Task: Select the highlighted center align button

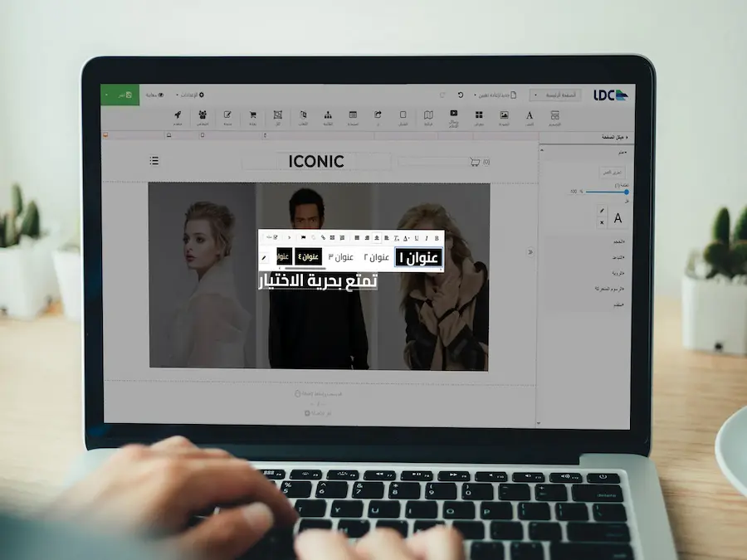Action: pyautogui.click(x=377, y=238)
